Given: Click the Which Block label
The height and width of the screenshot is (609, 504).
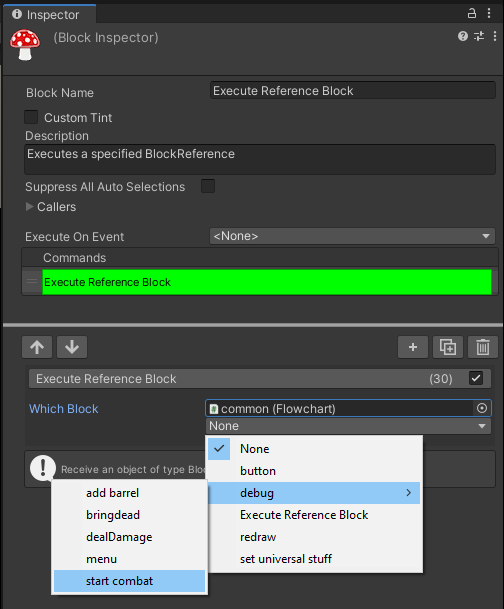Looking at the screenshot, I should [x=64, y=409].
